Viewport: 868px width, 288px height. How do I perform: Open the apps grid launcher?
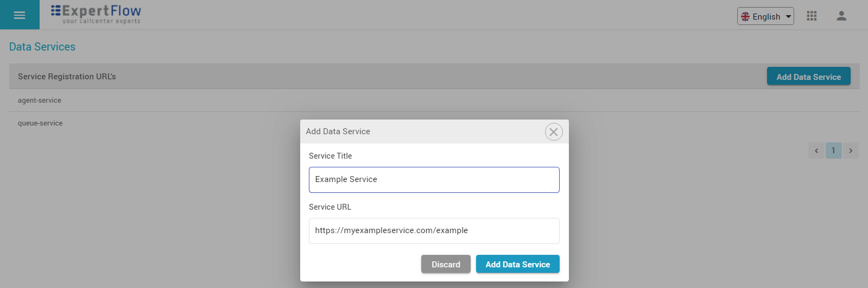tap(812, 16)
